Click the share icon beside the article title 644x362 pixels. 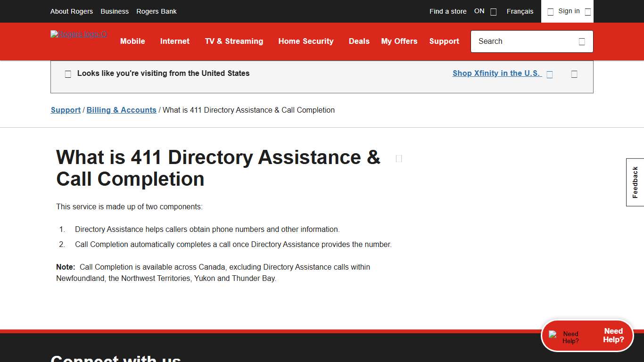[x=398, y=158]
